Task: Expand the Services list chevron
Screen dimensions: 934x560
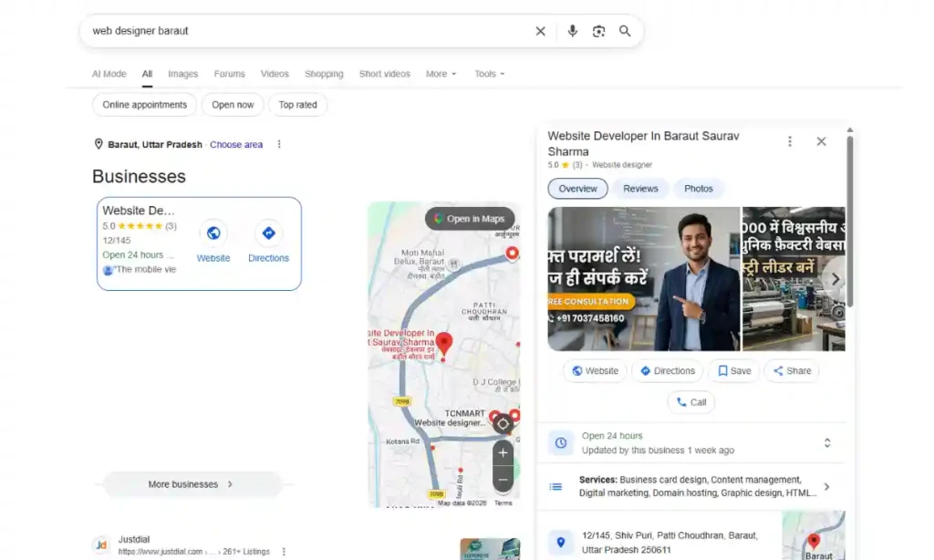Action: (826, 487)
